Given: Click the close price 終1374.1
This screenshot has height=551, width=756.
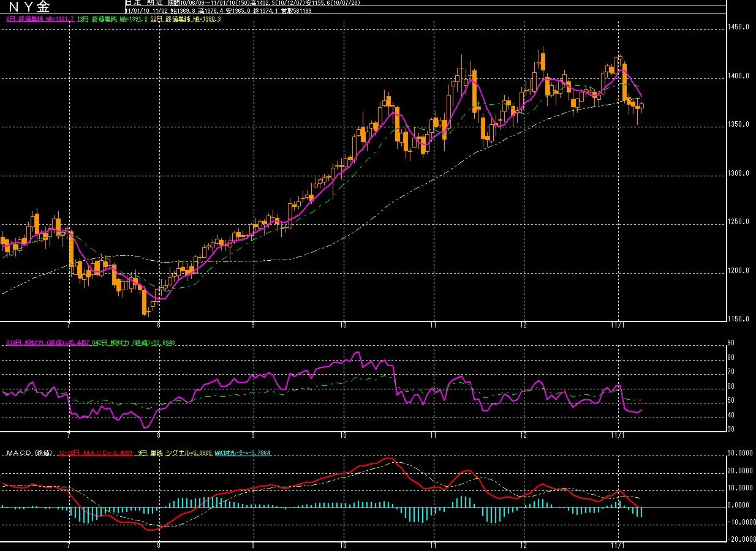Looking at the screenshot, I should point(265,10).
